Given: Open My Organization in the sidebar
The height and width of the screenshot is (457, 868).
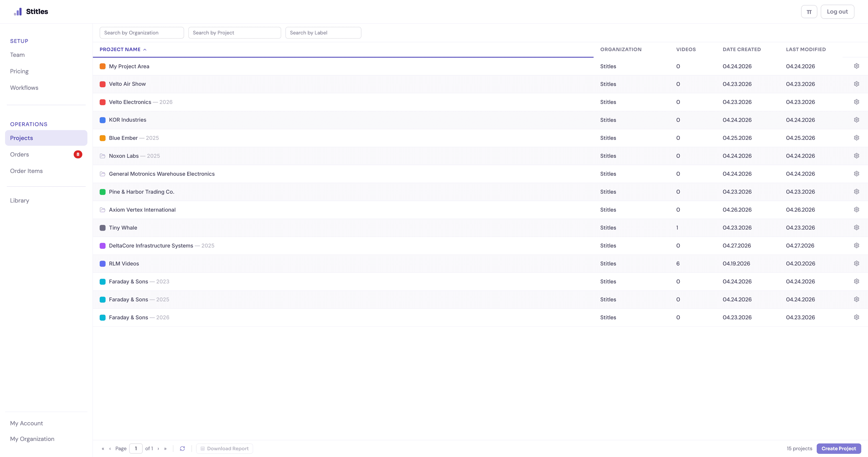Looking at the screenshot, I should pyautogui.click(x=32, y=439).
